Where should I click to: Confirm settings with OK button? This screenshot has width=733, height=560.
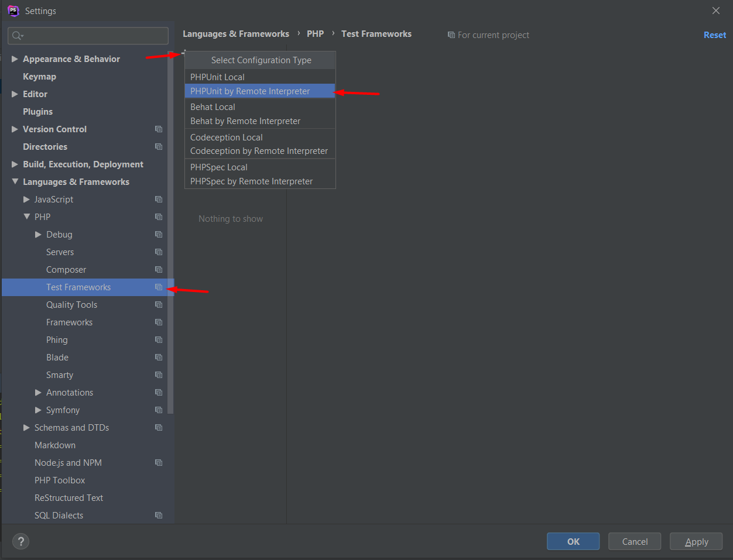[x=573, y=541]
